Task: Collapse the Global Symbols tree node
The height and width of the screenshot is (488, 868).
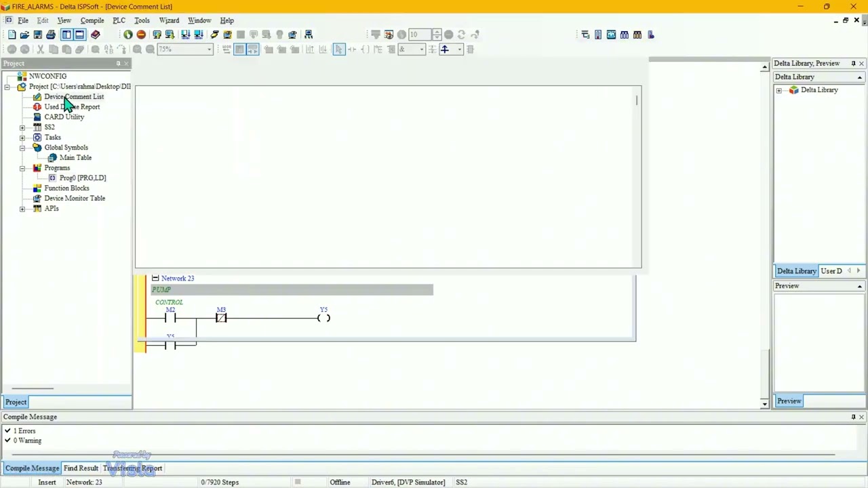Action: click(x=22, y=148)
